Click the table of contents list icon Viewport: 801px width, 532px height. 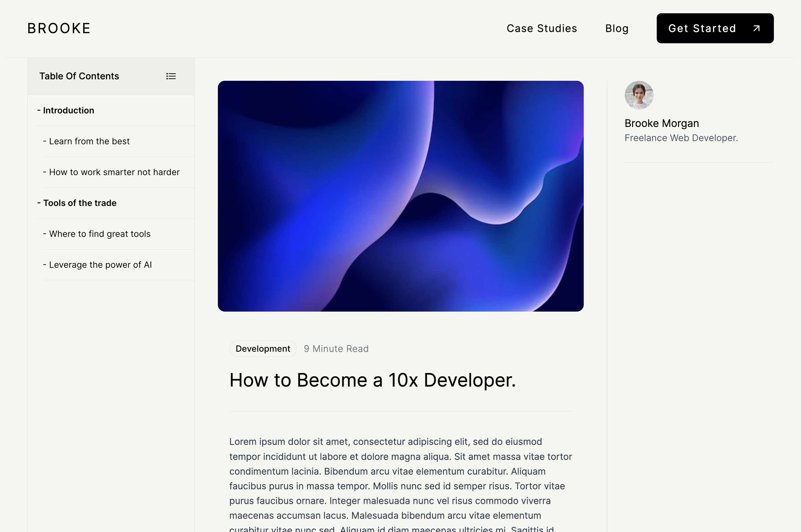point(171,76)
